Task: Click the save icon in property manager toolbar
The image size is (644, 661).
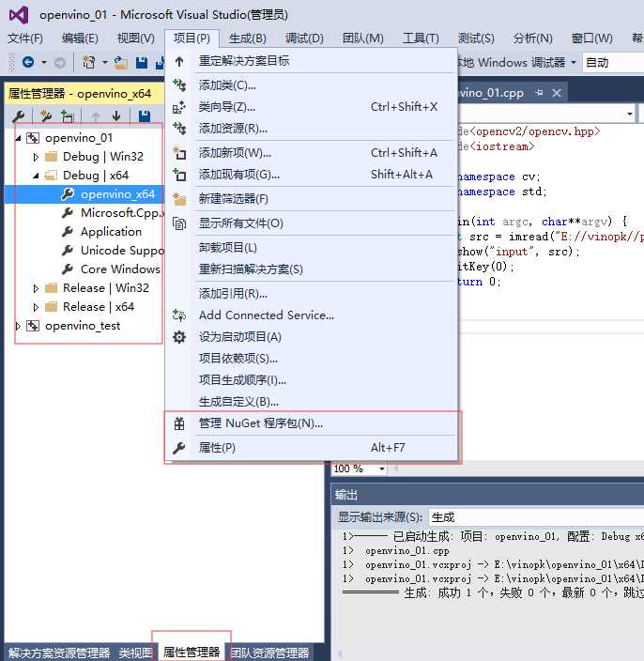Action: click(145, 115)
